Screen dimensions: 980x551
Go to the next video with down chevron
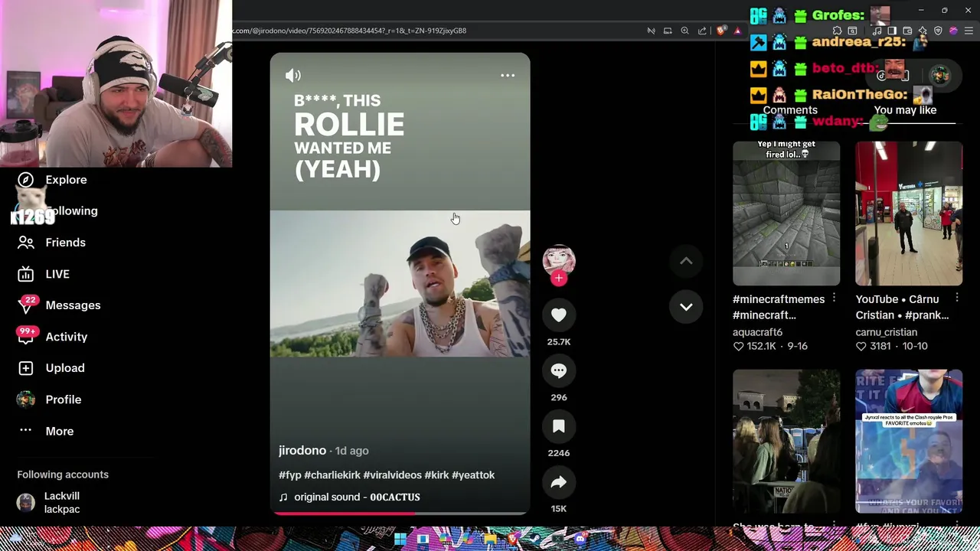pyautogui.click(x=686, y=307)
